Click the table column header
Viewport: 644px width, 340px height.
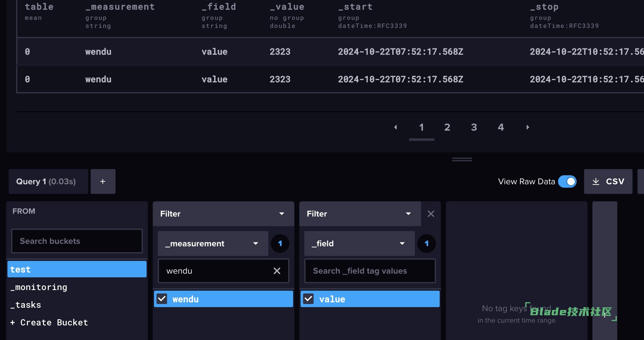(x=39, y=7)
